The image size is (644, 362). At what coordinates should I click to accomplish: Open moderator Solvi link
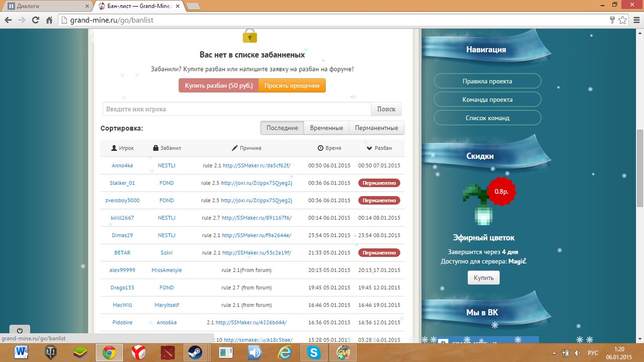[167, 252]
